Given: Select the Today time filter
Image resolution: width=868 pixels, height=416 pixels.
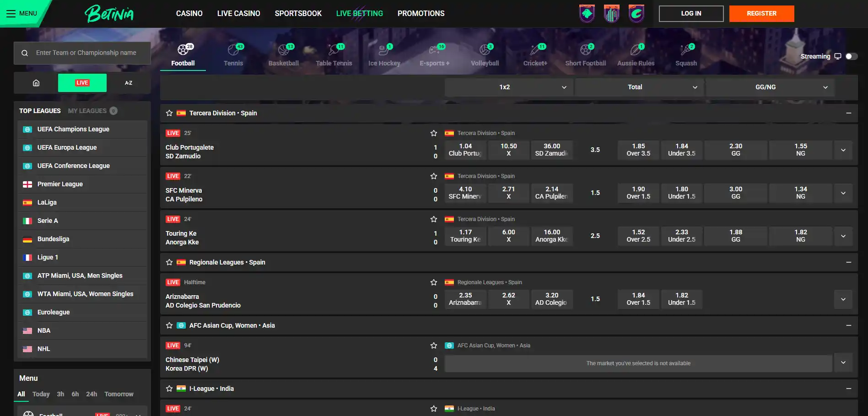Looking at the screenshot, I should click(x=41, y=394).
